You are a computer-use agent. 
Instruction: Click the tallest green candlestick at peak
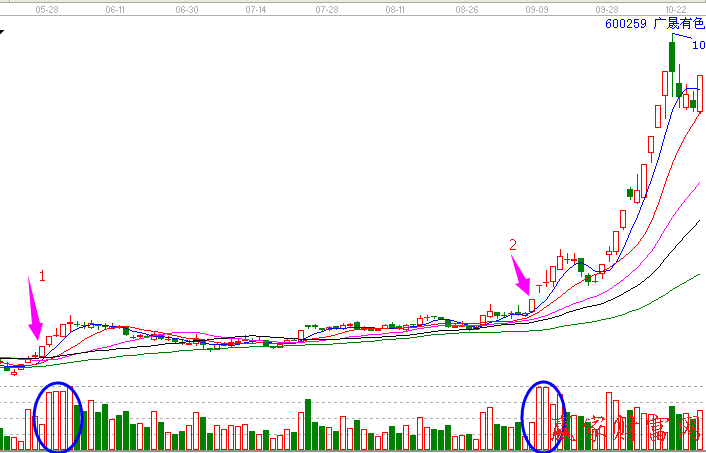pos(672,56)
